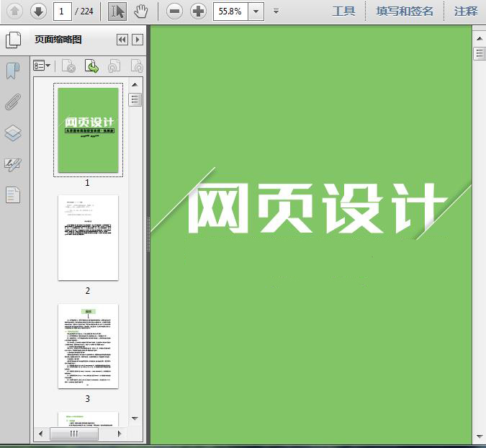The height and width of the screenshot is (448, 486).
Task: Go to the next page with down arrow
Action: [x=38, y=11]
